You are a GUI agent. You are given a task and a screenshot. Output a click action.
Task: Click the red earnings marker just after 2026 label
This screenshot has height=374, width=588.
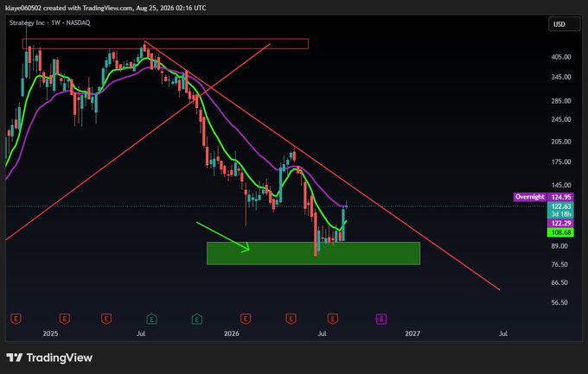(x=246, y=319)
